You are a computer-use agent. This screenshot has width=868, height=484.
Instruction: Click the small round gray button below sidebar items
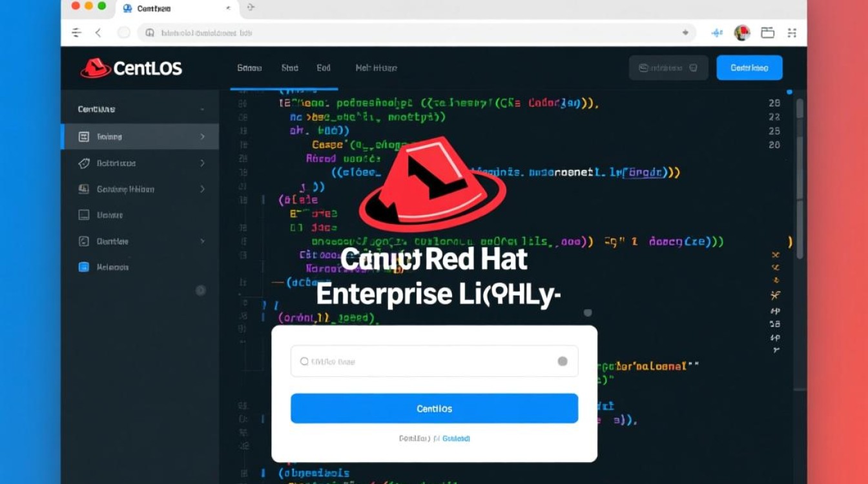coord(201,290)
